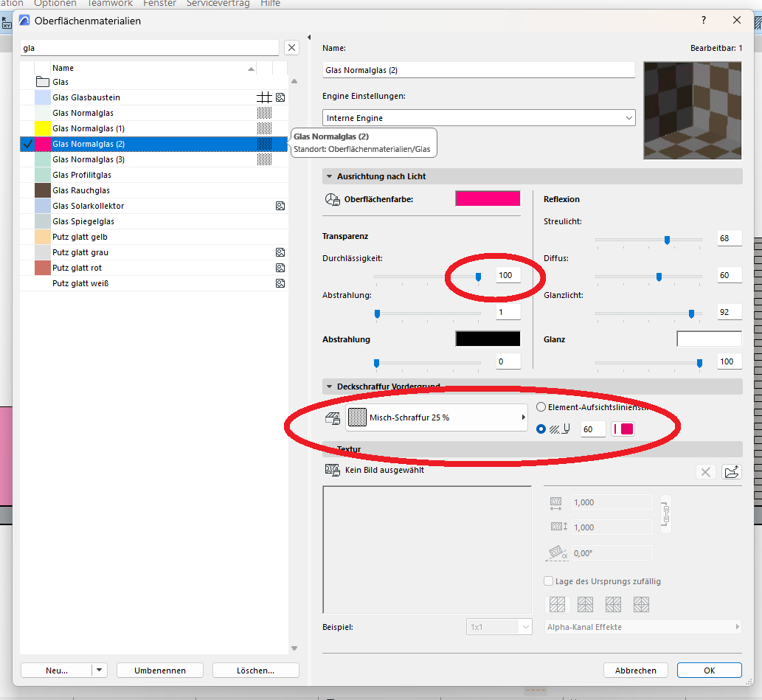Image resolution: width=762 pixels, height=700 pixels.
Task: Open texture file browse folder icon
Action: point(731,472)
